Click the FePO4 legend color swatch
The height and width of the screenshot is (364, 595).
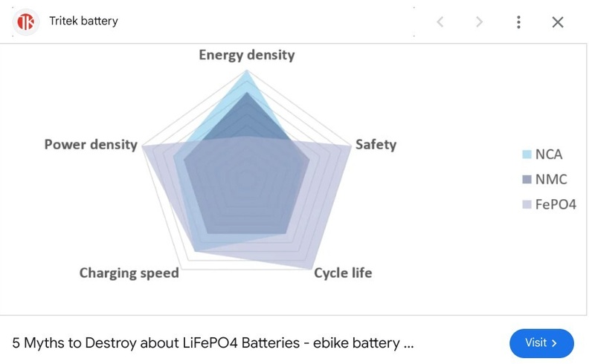[527, 204]
